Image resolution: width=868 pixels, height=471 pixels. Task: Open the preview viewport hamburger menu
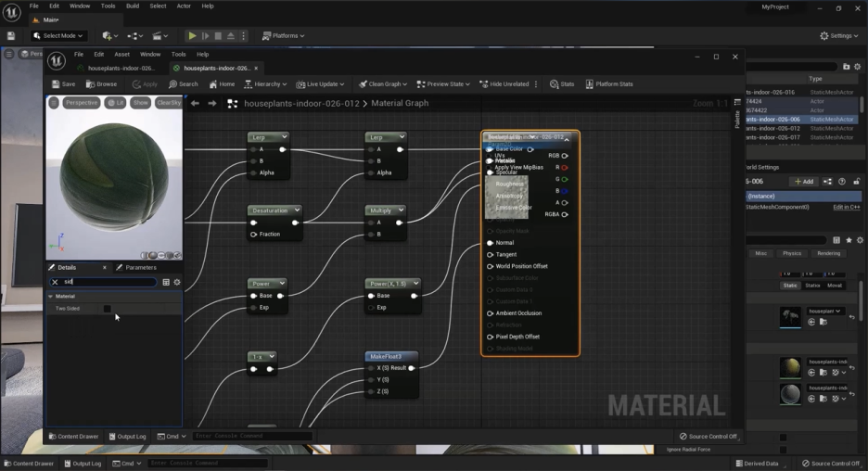[x=53, y=103]
